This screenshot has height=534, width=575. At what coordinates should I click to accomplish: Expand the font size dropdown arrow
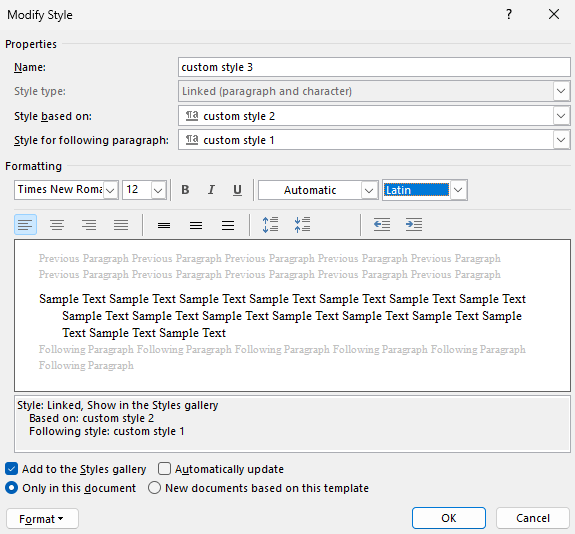pos(158,190)
